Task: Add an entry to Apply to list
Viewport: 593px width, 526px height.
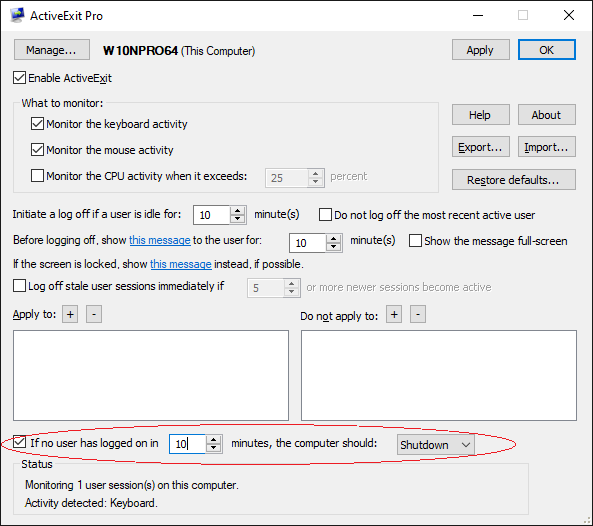Action: click(x=70, y=314)
